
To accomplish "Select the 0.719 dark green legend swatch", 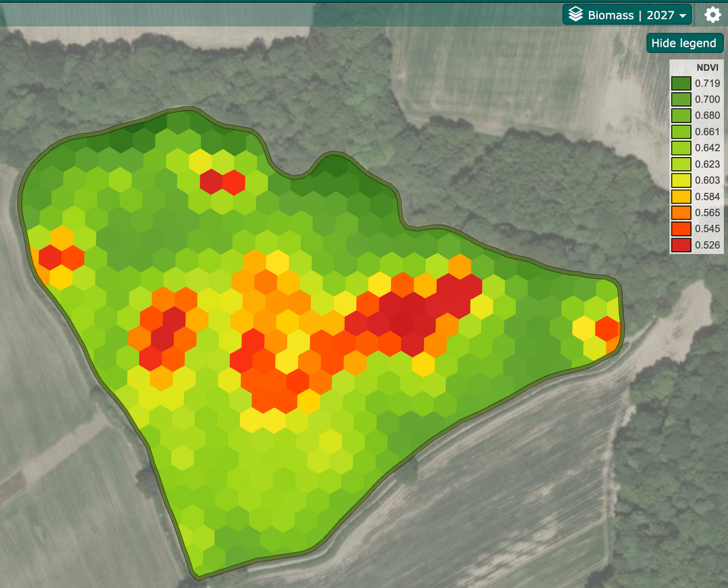I will pos(681,83).
